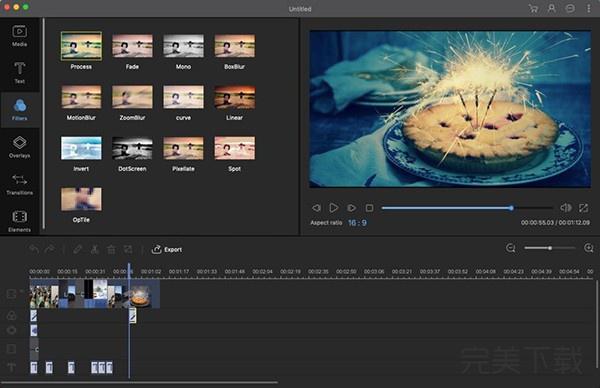The height and width of the screenshot is (388, 600).
Task: Change the 16 : 9 aspect ratio
Action: pos(357,223)
